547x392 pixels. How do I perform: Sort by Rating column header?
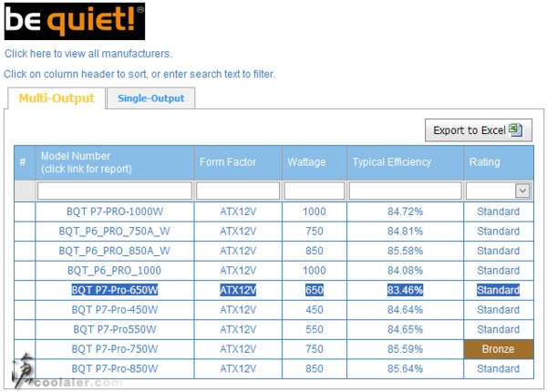[x=499, y=162]
